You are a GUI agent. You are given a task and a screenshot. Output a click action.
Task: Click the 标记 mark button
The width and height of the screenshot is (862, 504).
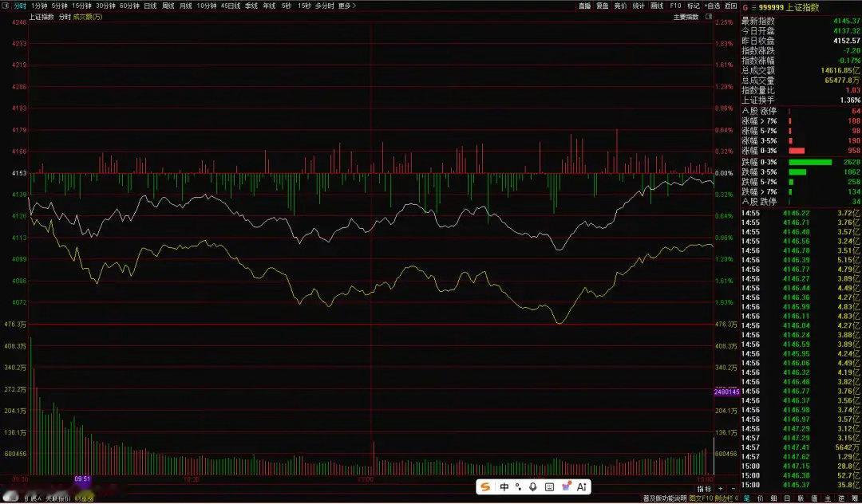pos(694,6)
